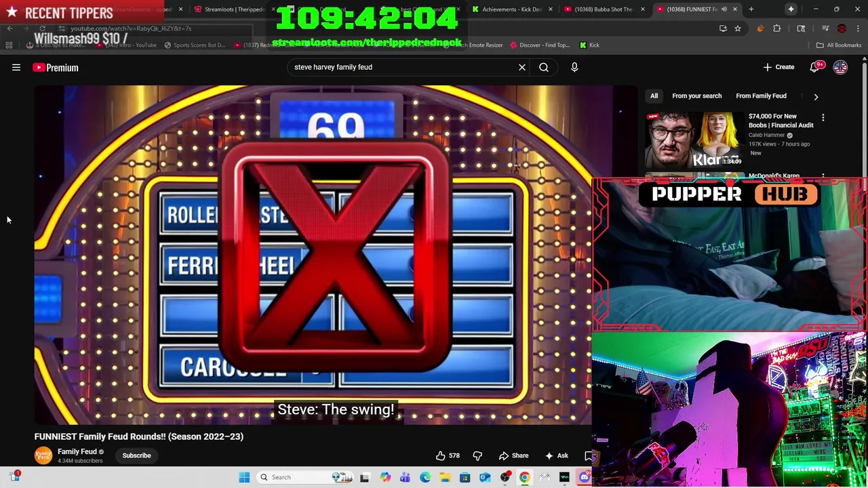Screen dimensions: 868x488
Task: Open the Discover - Find Top bookmark
Action: coord(540,45)
